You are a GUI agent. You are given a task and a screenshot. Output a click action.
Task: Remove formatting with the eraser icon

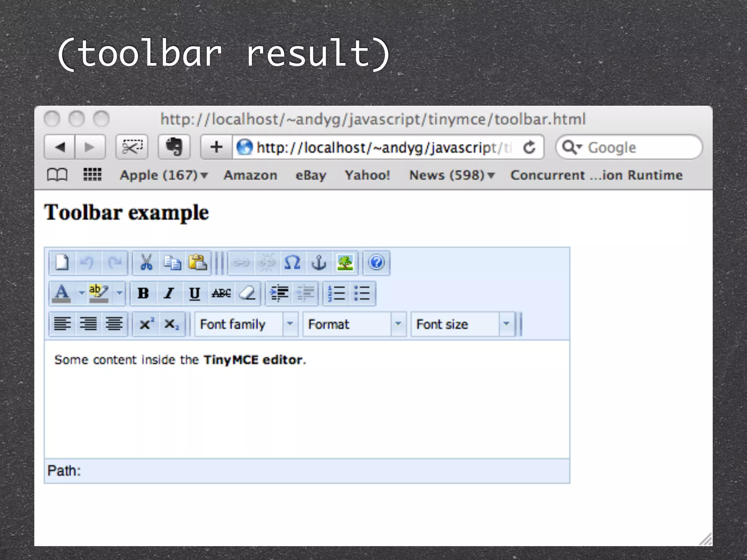click(247, 293)
